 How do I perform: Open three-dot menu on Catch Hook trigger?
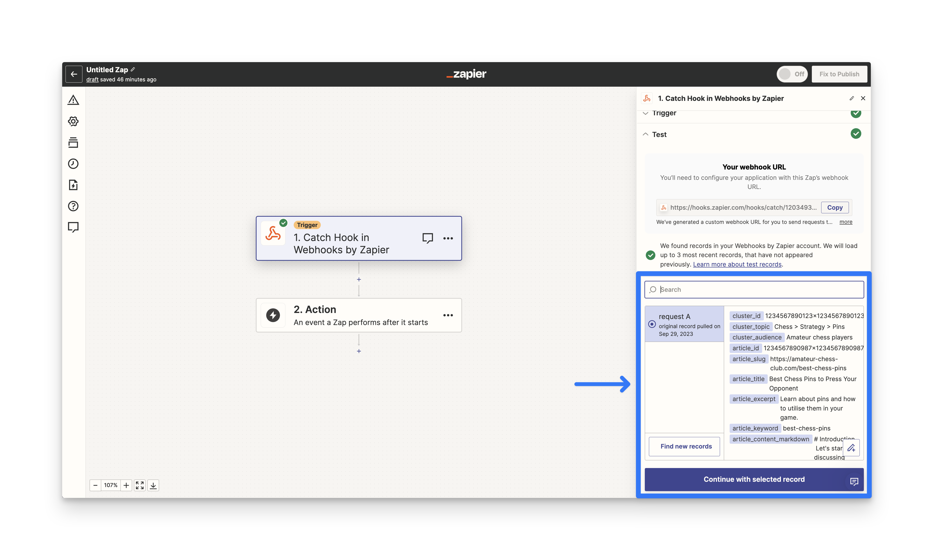[x=448, y=239]
